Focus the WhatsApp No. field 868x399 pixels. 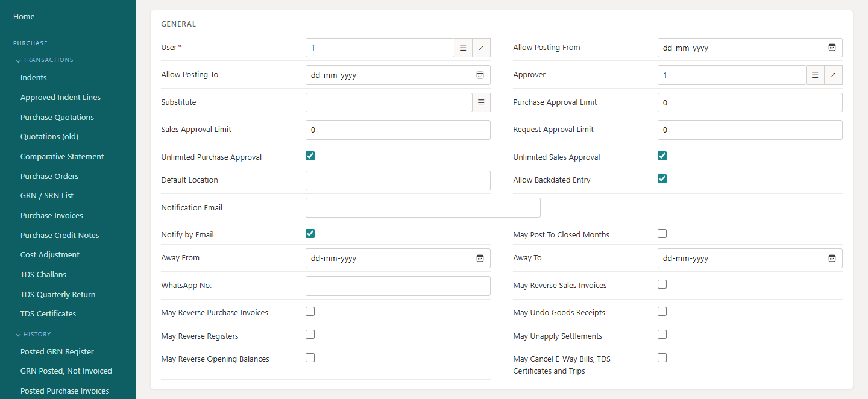point(398,286)
